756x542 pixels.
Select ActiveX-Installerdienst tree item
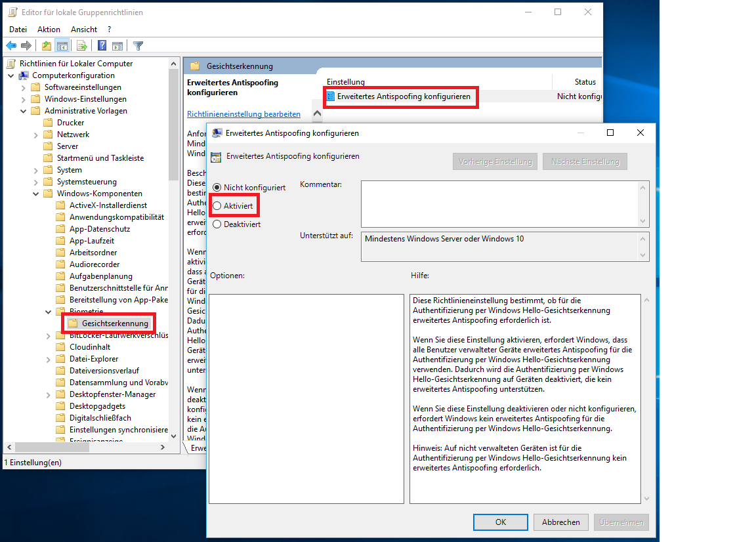tap(108, 205)
